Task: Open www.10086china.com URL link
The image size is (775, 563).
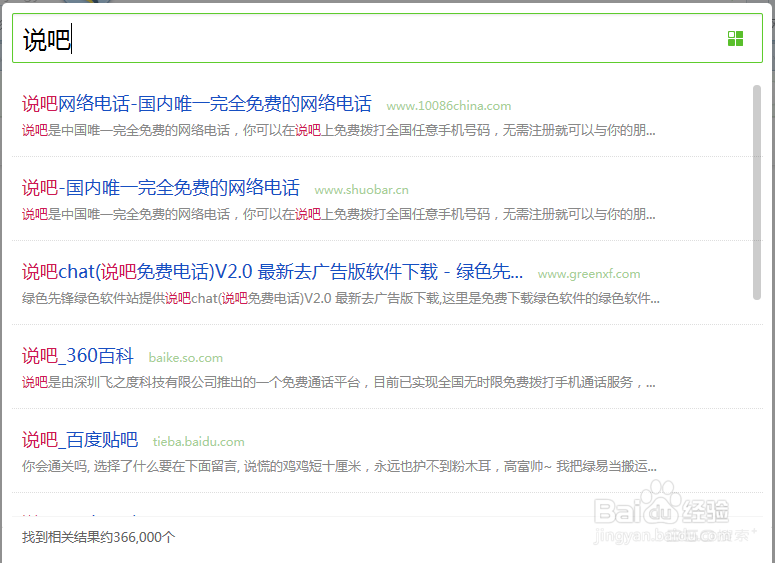Action: pos(448,106)
